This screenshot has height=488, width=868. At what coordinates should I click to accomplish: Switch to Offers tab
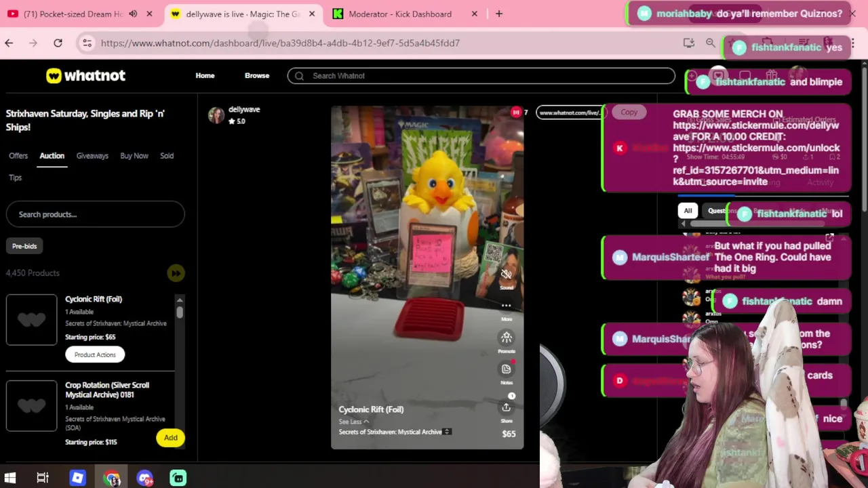18,156
